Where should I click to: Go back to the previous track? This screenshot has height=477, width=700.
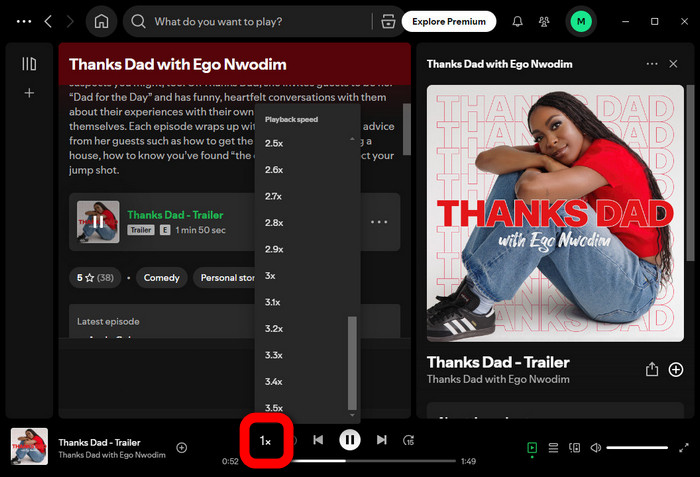tap(318, 439)
